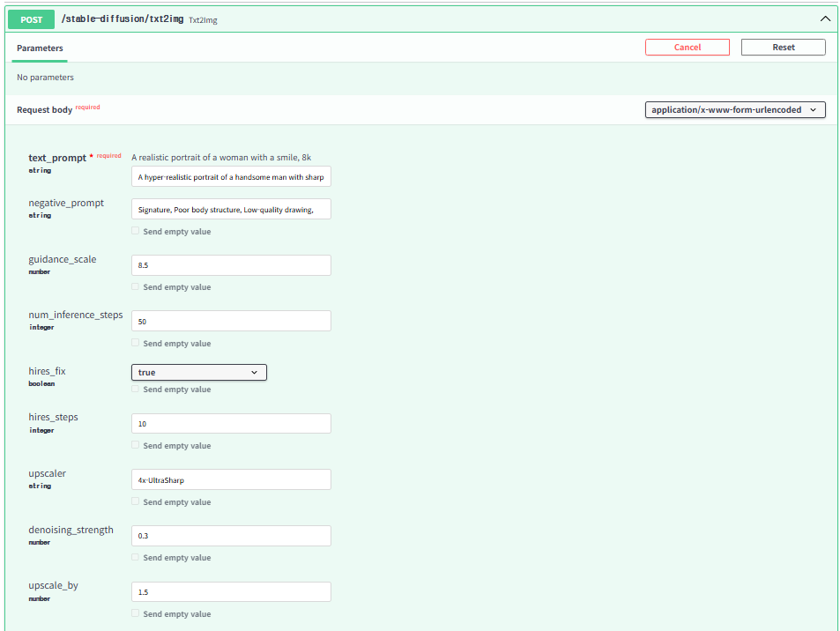Click the text_prompt parameter label

tap(57, 158)
